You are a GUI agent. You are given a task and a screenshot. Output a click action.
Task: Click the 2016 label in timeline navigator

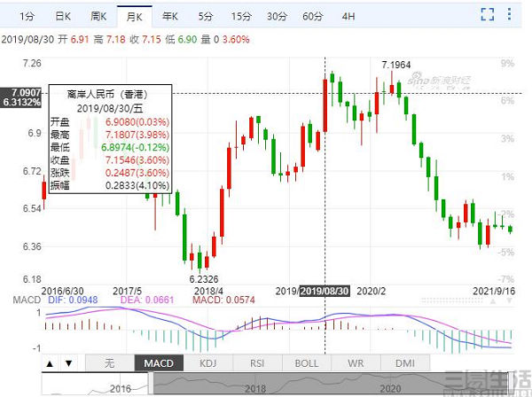point(120,388)
